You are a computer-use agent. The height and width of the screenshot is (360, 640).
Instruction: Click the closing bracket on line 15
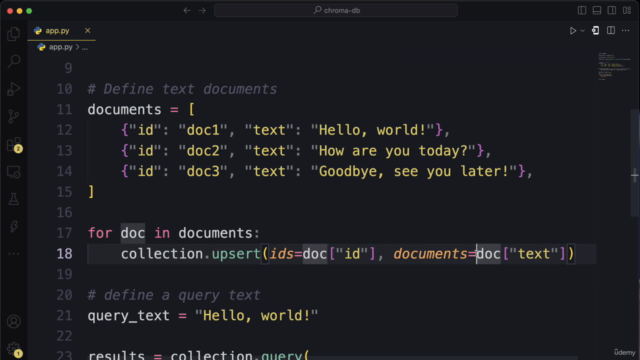[x=91, y=192]
